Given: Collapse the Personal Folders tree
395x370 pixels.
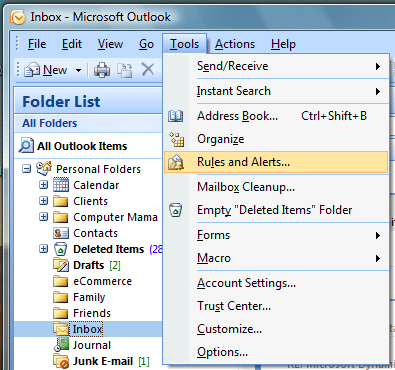Looking at the screenshot, I should [x=27, y=169].
